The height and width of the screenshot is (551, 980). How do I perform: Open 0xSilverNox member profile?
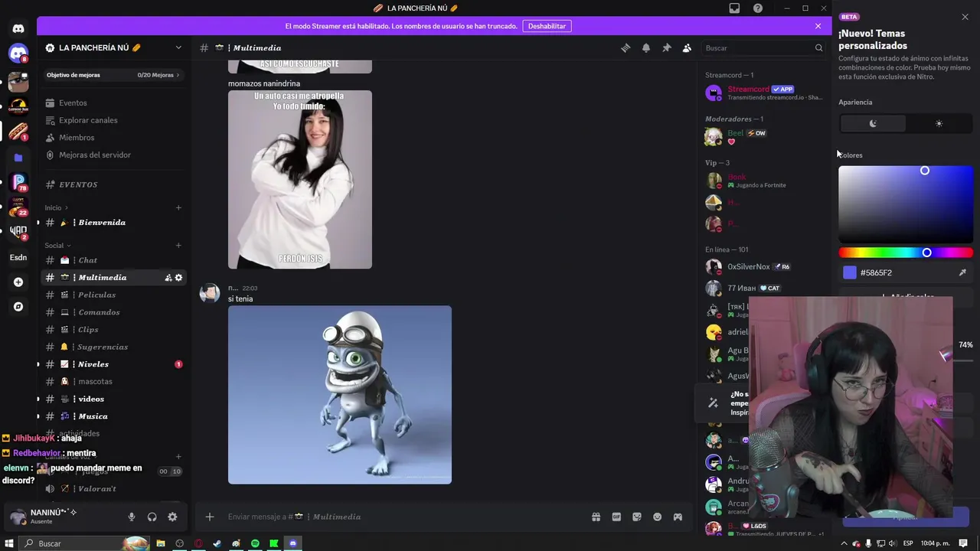(764, 266)
